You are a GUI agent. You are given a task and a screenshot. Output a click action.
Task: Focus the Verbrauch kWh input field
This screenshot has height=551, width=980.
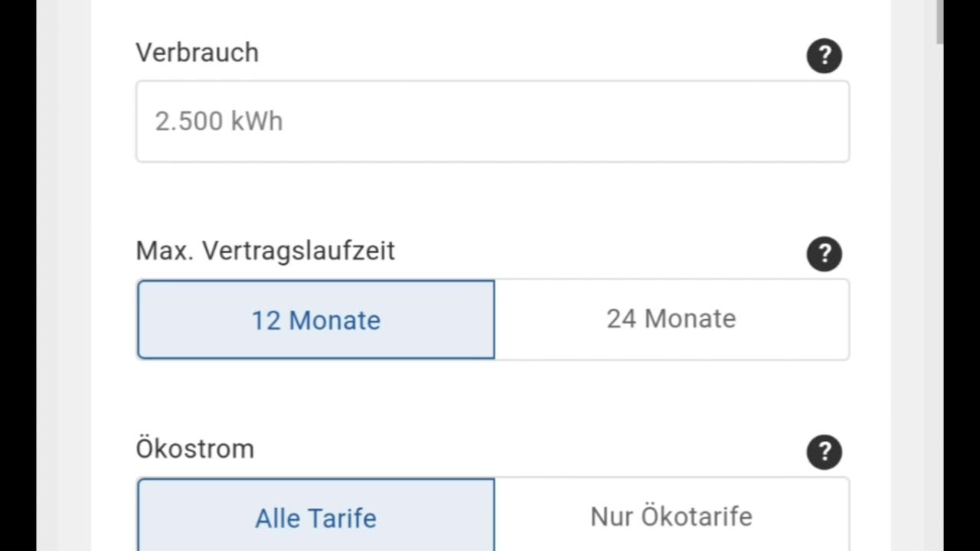click(383, 122)
